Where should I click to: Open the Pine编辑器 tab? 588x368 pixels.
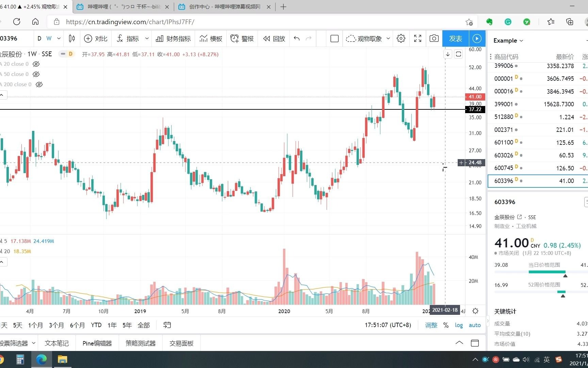point(97,343)
